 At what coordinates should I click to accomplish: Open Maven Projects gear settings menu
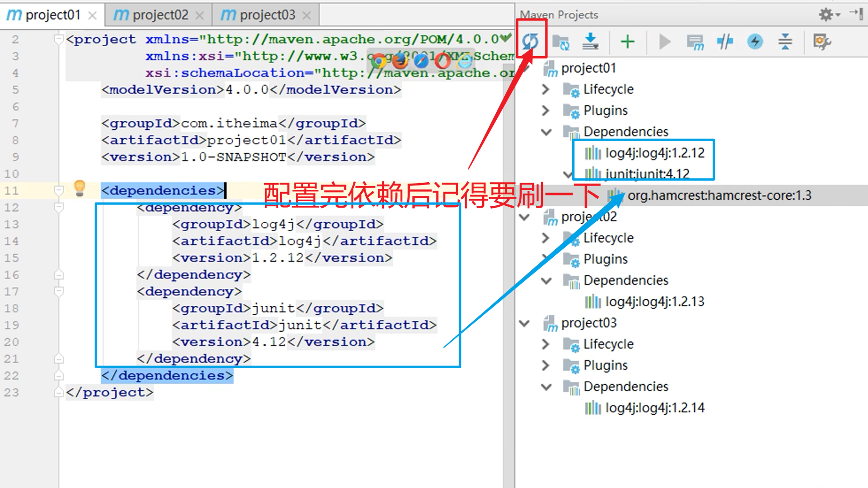tap(829, 15)
